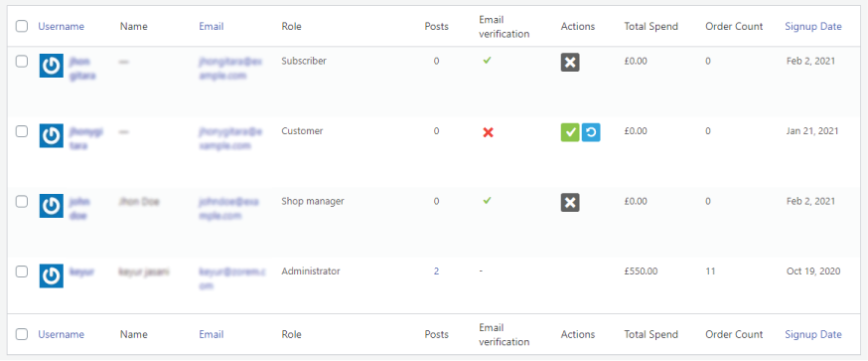Click email keyur@zorem.com
This screenshot has width=868, height=361.
coord(232,278)
